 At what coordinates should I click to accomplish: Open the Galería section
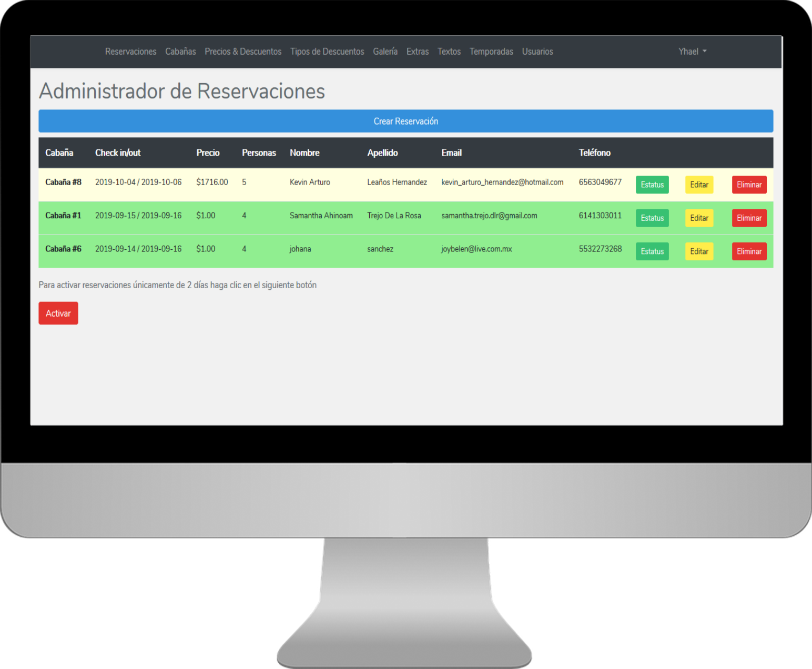point(385,52)
